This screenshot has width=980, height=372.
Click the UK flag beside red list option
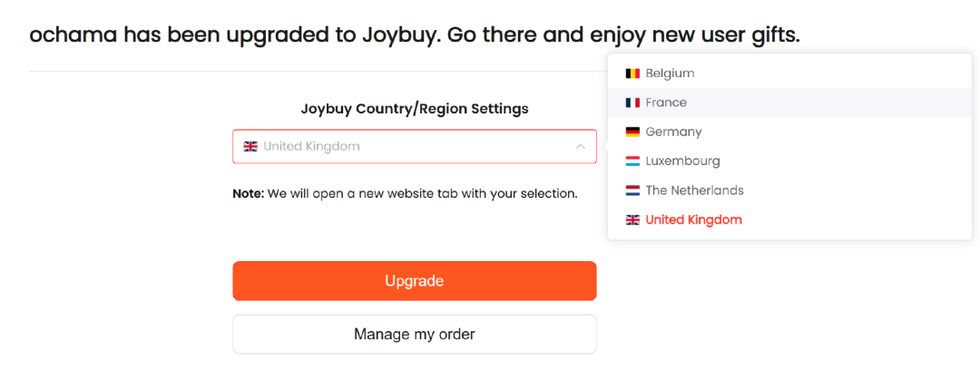coord(632,220)
